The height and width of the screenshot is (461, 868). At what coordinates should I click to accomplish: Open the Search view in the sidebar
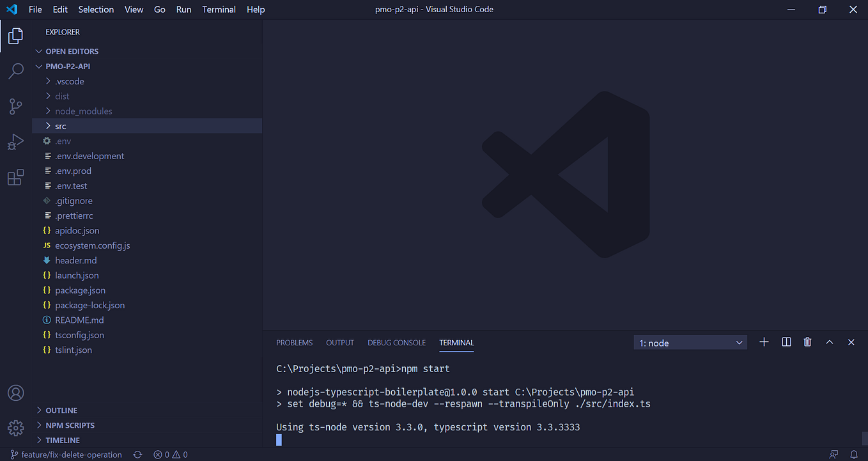click(15, 71)
